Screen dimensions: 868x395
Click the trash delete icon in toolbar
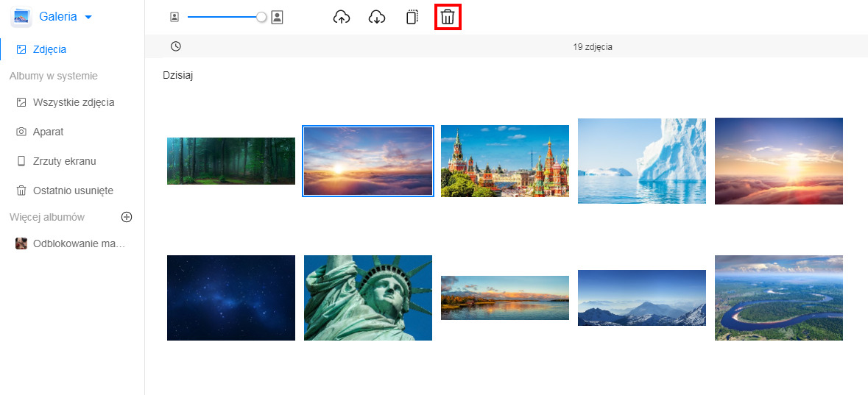448,18
